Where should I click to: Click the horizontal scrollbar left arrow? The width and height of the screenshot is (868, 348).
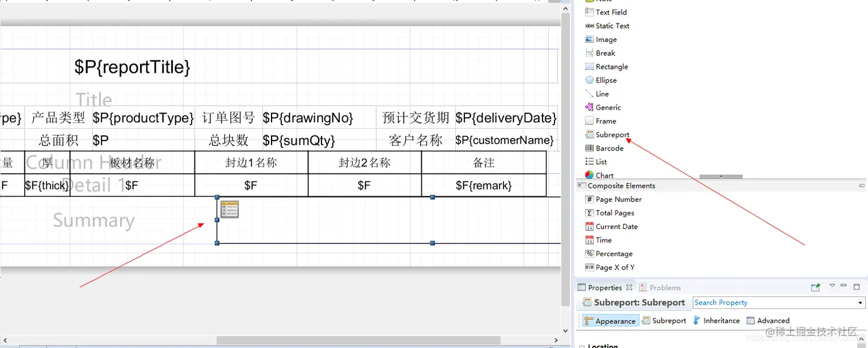pos(5,341)
